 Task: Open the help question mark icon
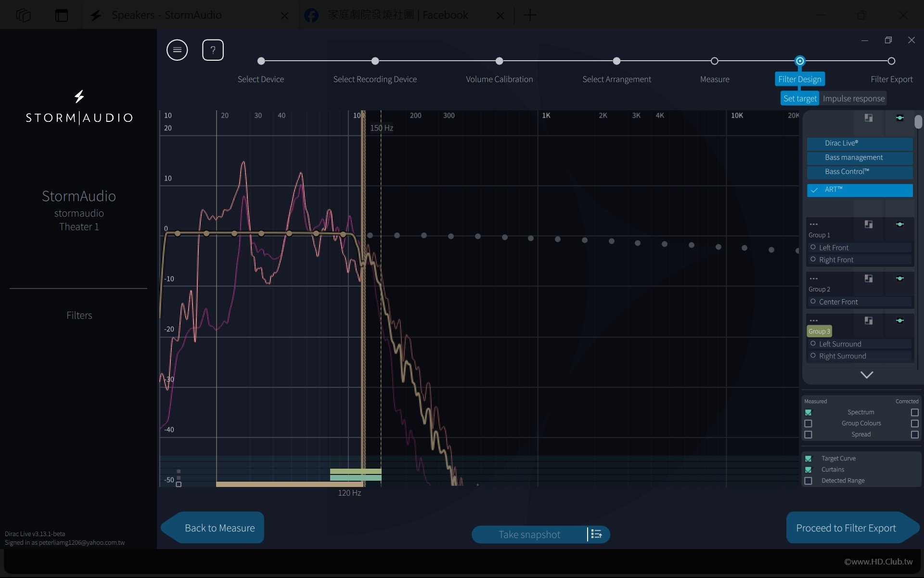pos(213,50)
